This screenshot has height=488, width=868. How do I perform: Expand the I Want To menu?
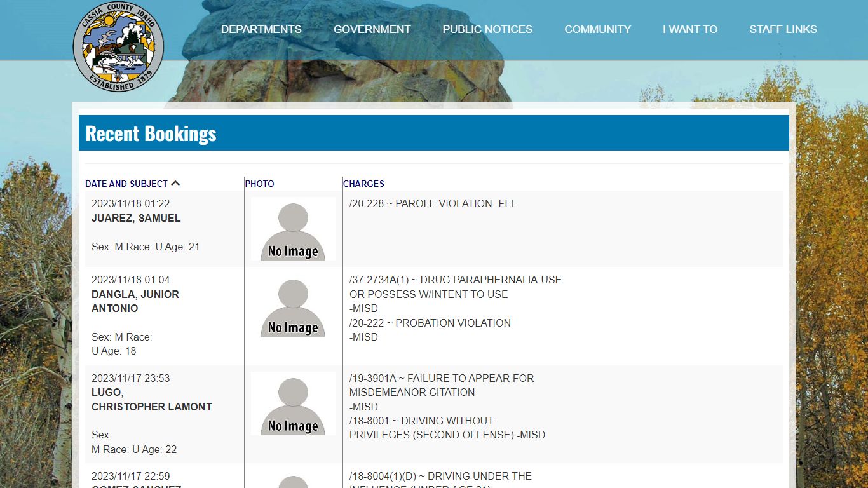(x=689, y=29)
